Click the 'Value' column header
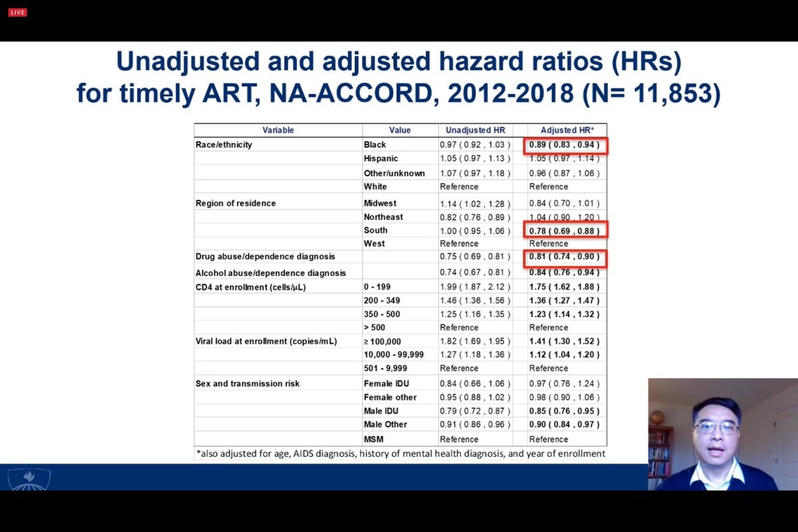Viewport: 798px width, 532px height. pyautogui.click(x=400, y=130)
